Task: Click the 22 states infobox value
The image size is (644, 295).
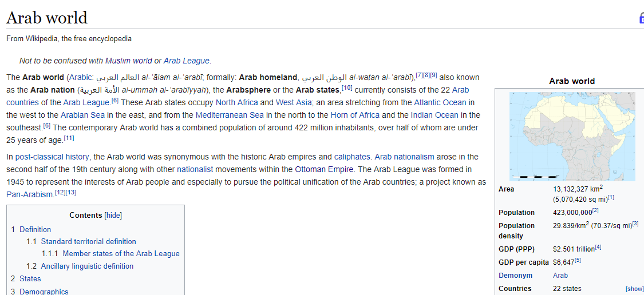Action: [567, 289]
